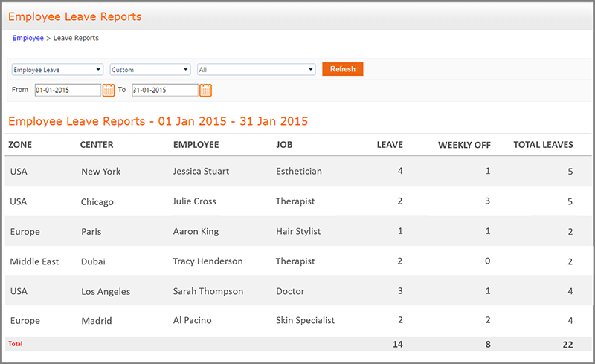The height and width of the screenshot is (364, 595).
Task: Click the Leave Reports breadcrumb text
Action: pyautogui.click(x=76, y=38)
